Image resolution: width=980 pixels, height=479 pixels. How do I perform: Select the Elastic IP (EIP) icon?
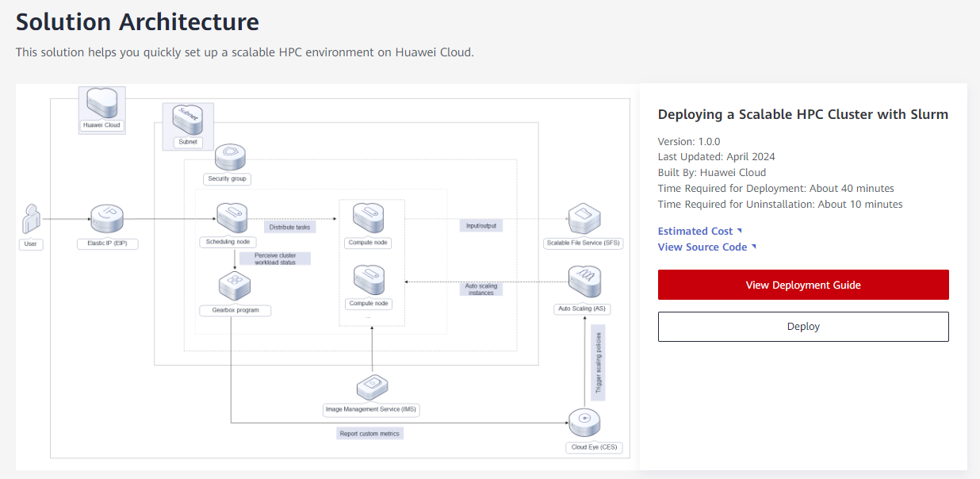[108, 220]
